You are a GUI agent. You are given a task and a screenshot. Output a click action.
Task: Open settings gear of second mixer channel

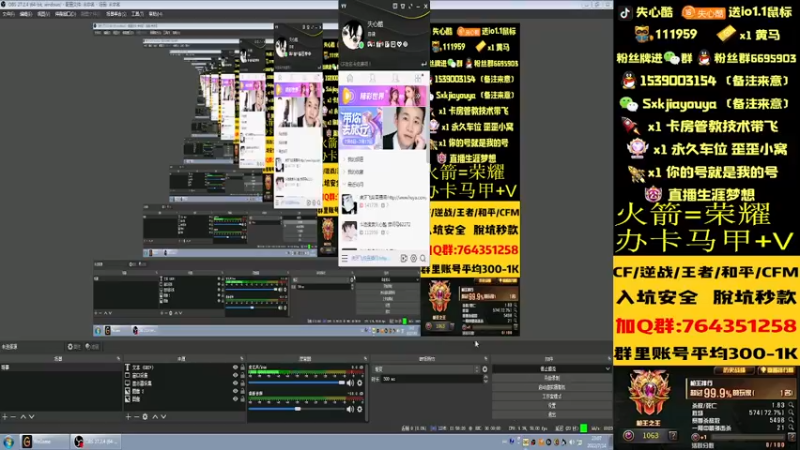pyautogui.click(x=360, y=409)
